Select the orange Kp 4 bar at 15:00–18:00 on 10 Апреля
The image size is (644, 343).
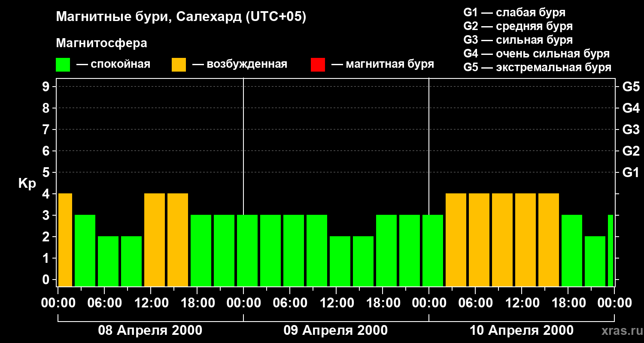pyautogui.click(x=549, y=240)
